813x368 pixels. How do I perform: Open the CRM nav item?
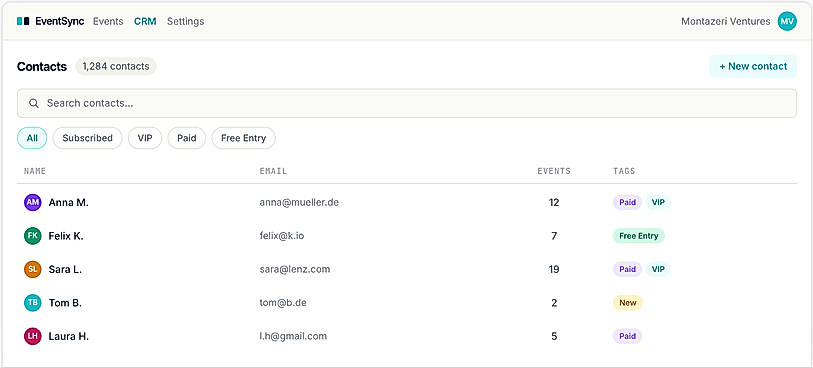click(x=145, y=21)
